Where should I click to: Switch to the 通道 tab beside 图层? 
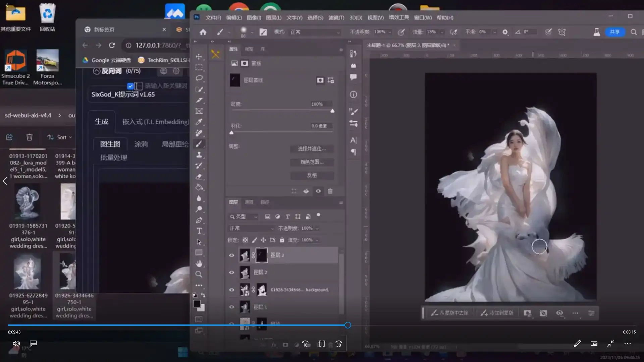pyautogui.click(x=250, y=202)
